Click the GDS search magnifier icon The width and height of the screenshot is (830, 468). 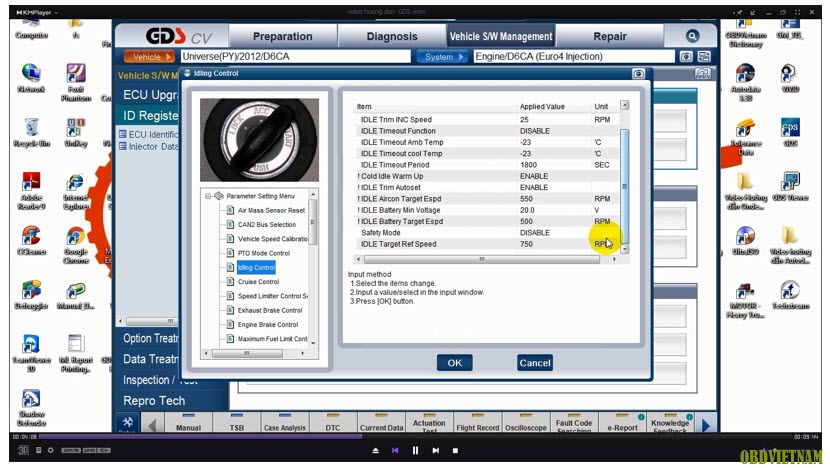coord(692,36)
